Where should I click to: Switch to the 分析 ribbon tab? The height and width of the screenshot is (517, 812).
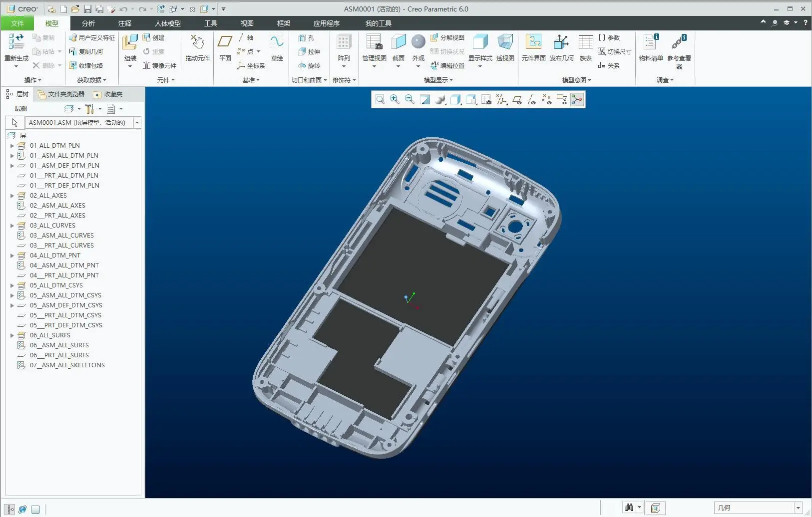[88, 23]
